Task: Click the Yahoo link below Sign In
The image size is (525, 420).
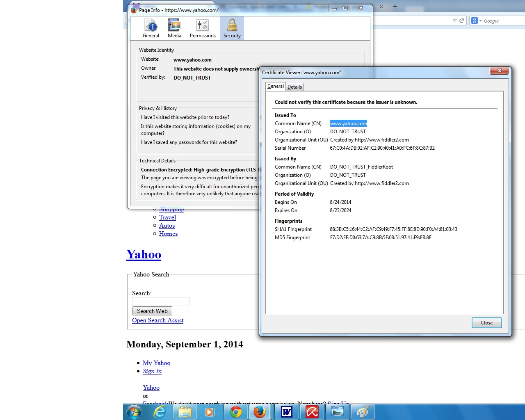Action: click(x=151, y=388)
